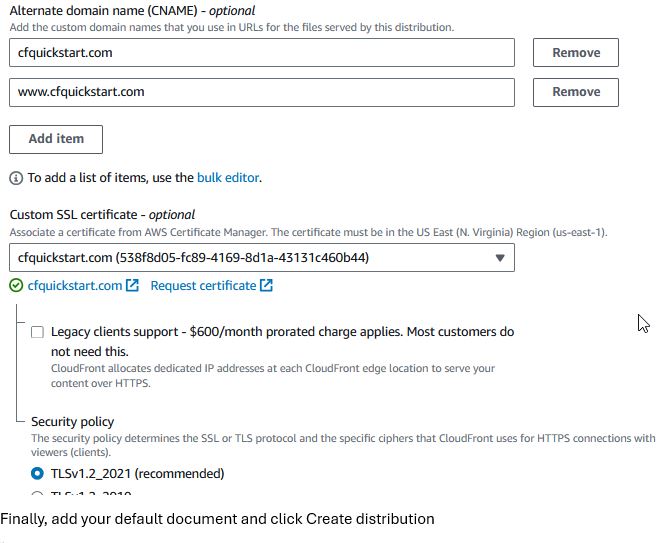Click external link icon next to cfquickstart.com

coord(133,285)
